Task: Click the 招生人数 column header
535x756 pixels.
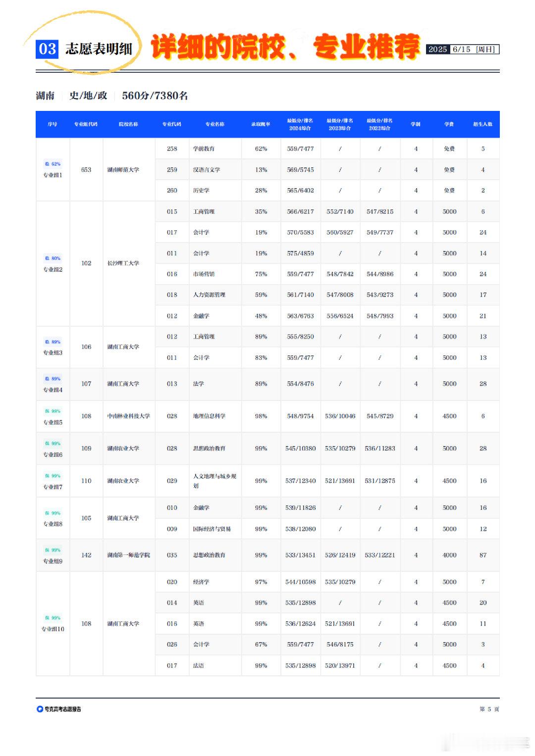Action: (483, 124)
